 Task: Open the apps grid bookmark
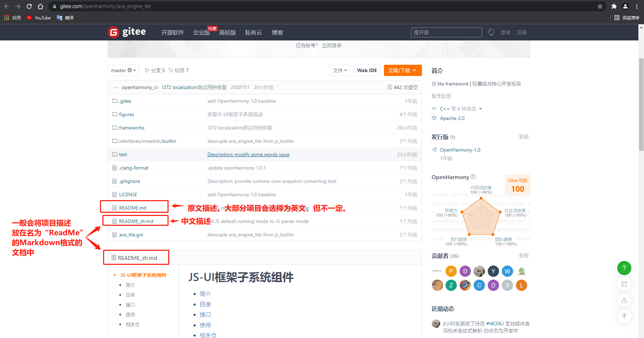point(12,18)
